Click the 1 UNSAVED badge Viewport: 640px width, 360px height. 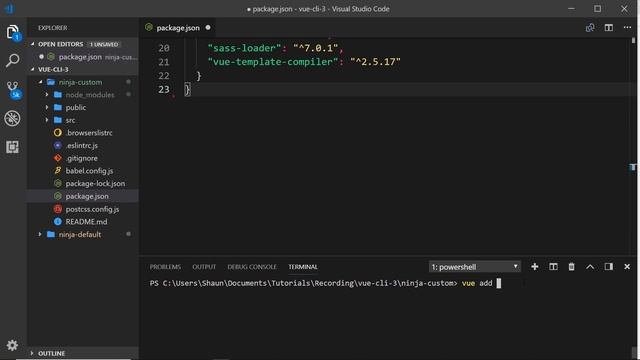point(104,44)
